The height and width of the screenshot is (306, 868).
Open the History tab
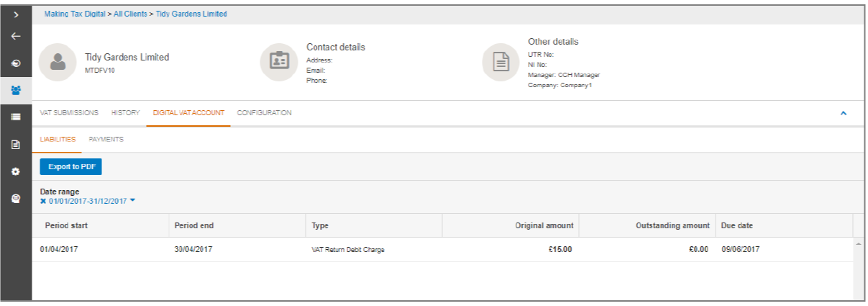(125, 113)
